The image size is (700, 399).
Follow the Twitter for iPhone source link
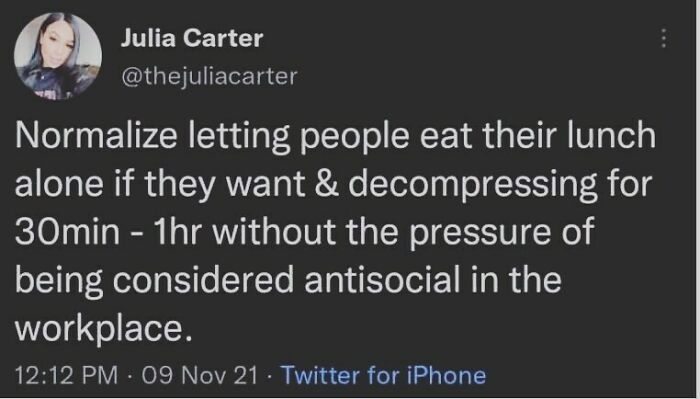coord(383,374)
